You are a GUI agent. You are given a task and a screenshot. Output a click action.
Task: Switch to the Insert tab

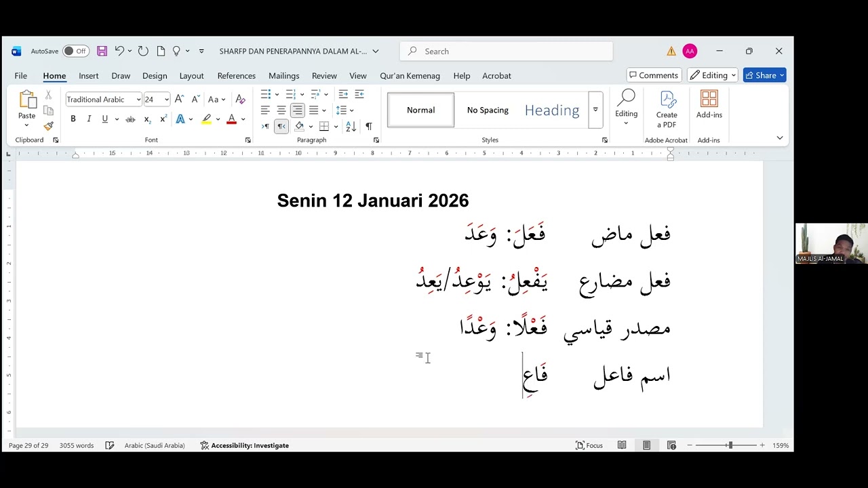click(x=88, y=75)
